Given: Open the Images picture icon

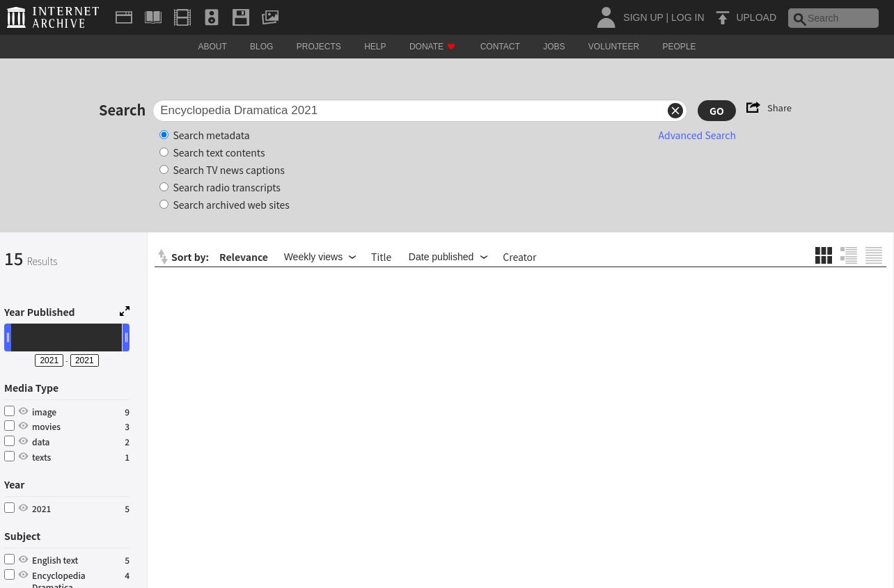Looking at the screenshot, I should click(x=270, y=17).
